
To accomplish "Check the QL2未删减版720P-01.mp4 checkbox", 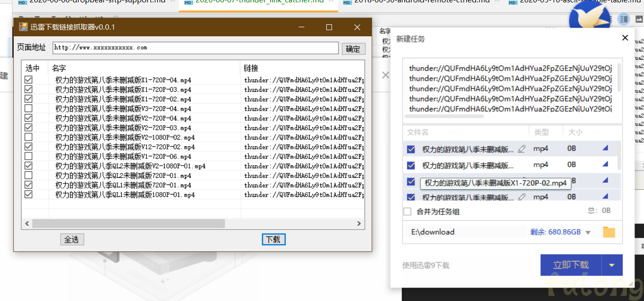I will click(x=29, y=175).
